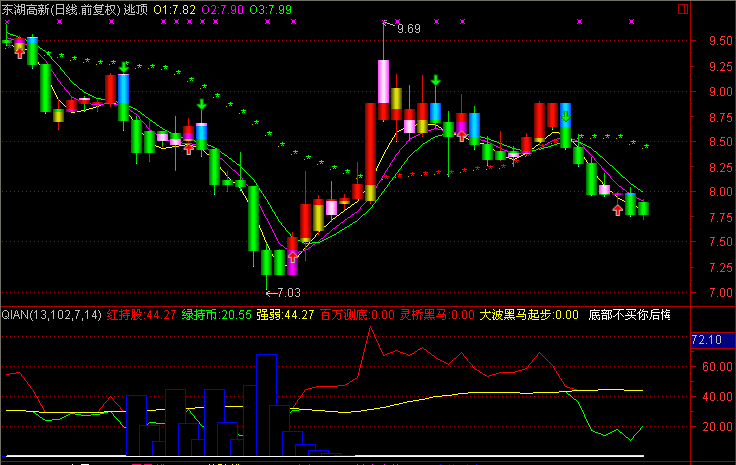Click the green down arrow above the 9.25 candle
The height and width of the screenshot is (465, 736).
pyautogui.click(x=123, y=67)
